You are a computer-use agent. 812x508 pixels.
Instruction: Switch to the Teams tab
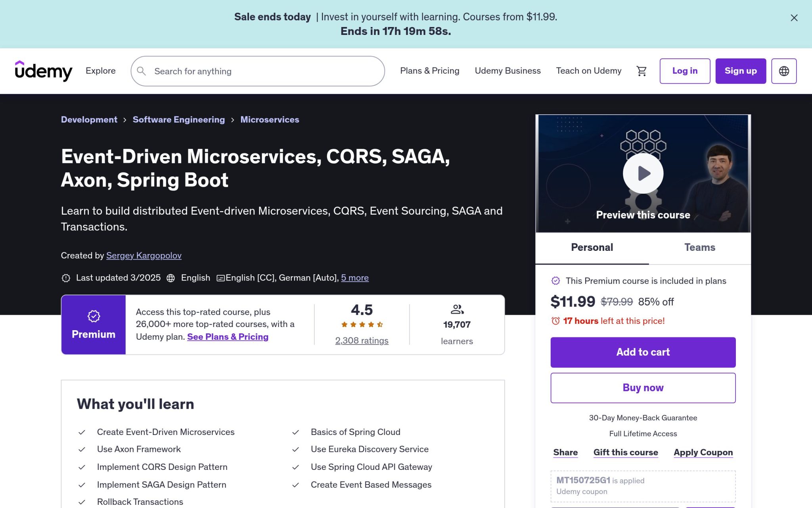[700, 248]
